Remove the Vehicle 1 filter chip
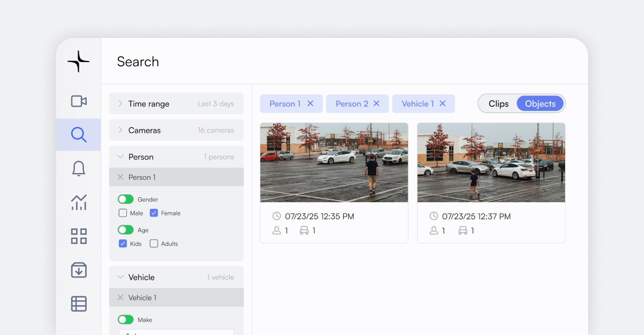 coord(443,104)
